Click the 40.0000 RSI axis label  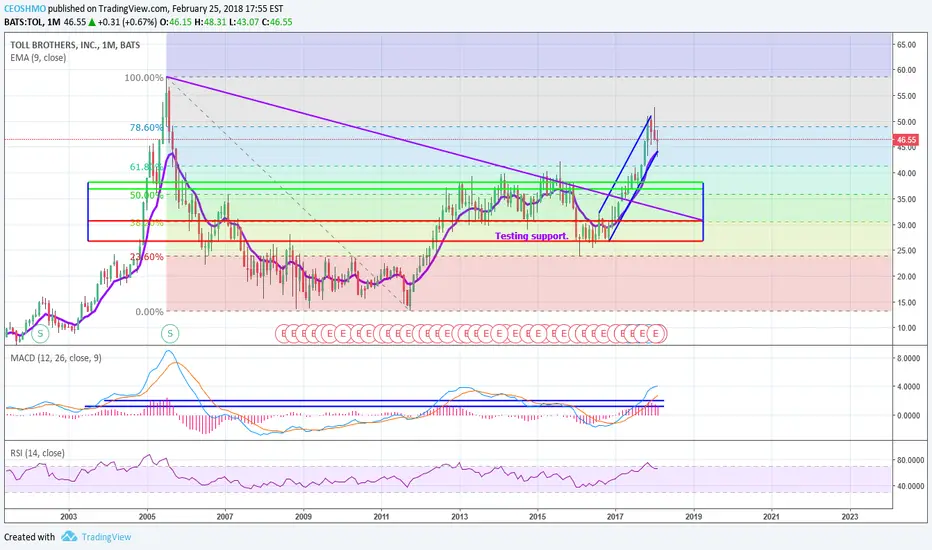point(911,486)
